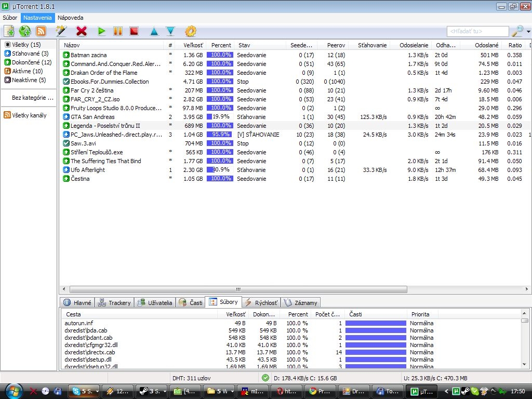Sort files by the Cesta column header
This screenshot has width=532, height=399.
coord(139,314)
